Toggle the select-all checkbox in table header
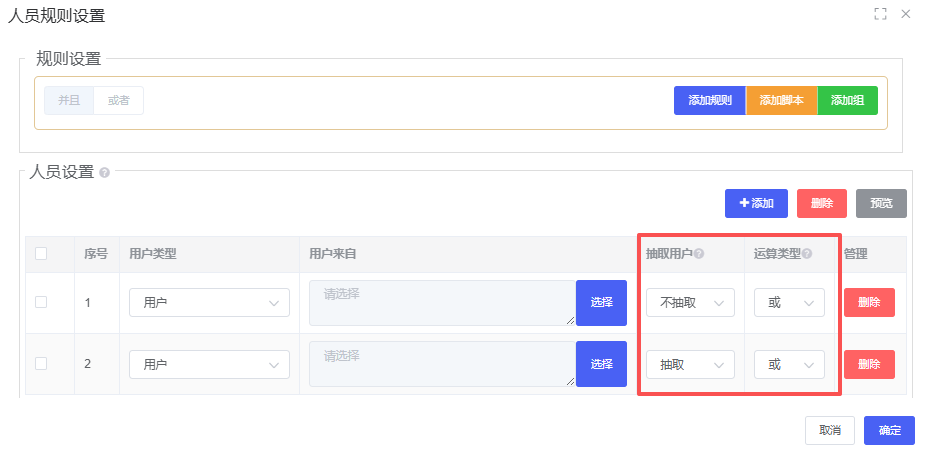This screenshot has width=931, height=453. [41, 254]
